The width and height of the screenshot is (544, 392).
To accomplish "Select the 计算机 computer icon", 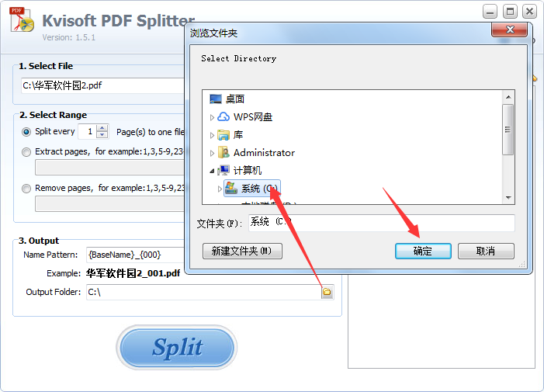I will pos(223,170).
